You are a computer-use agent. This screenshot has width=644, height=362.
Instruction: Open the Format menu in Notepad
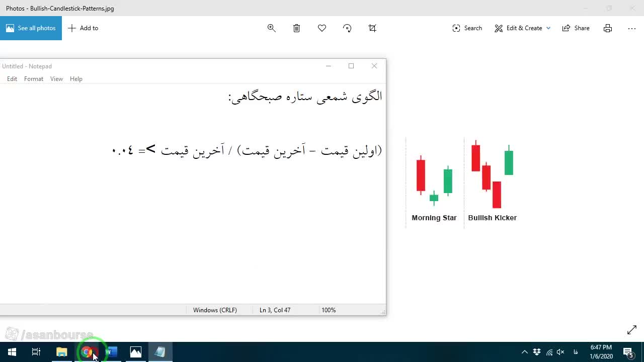(x=34, y=79)
